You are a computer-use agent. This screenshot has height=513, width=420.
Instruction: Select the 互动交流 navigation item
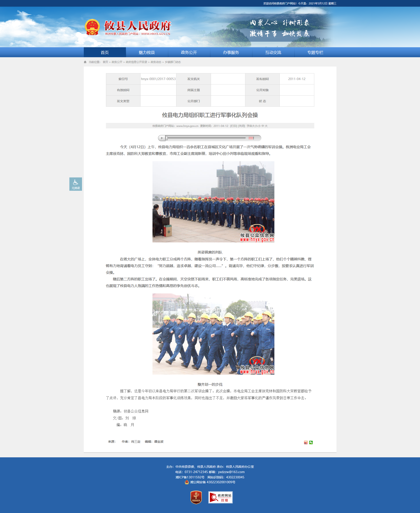(273, 52)
